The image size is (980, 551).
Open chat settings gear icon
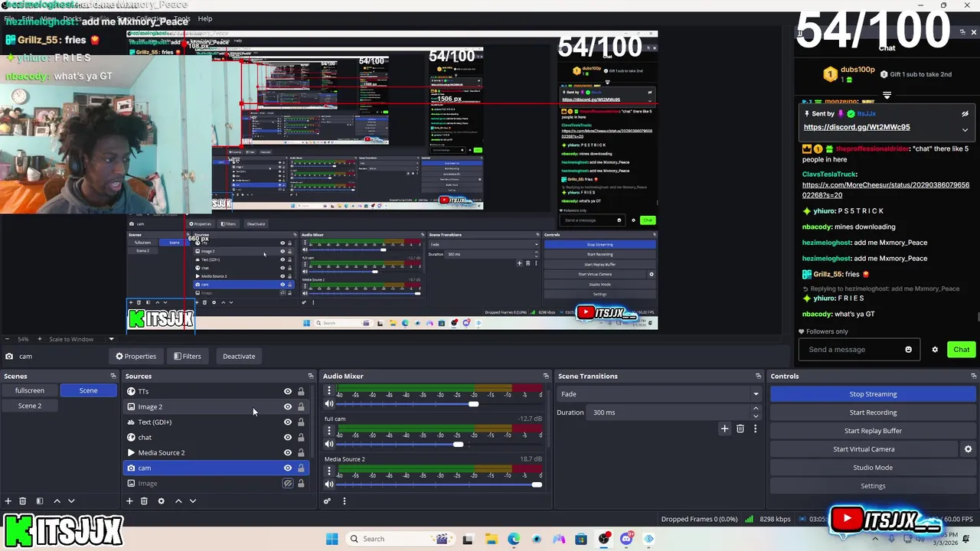pyautogui.click(x=935, y=350)
